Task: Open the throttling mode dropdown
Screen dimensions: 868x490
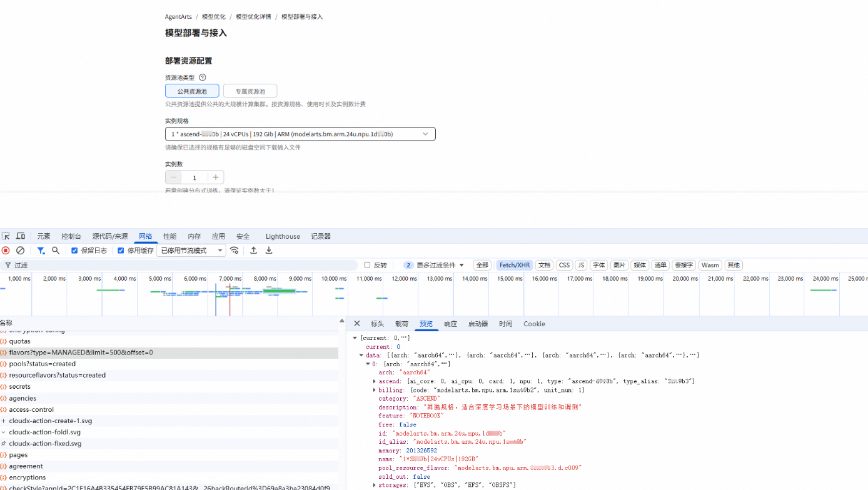Action: pos(191,251)
